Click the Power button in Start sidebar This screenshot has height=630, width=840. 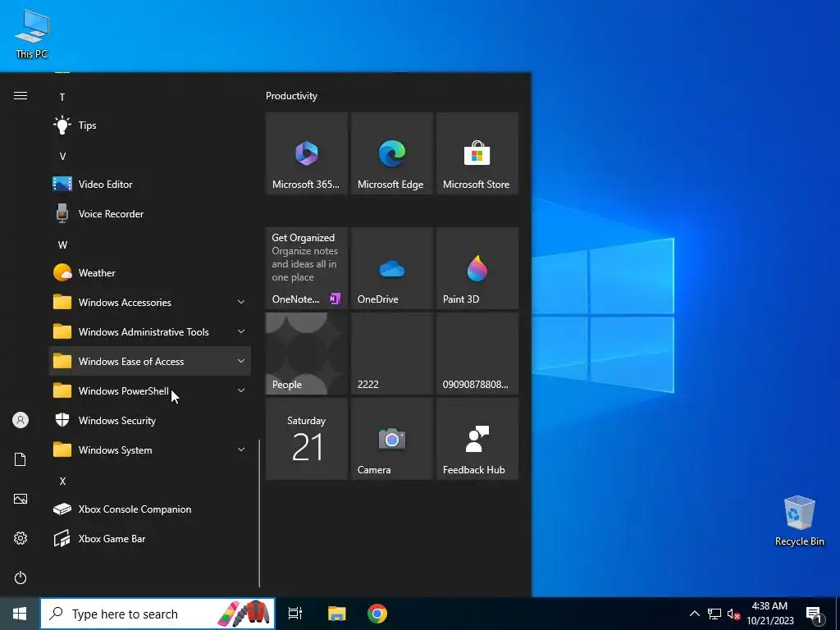21,577
